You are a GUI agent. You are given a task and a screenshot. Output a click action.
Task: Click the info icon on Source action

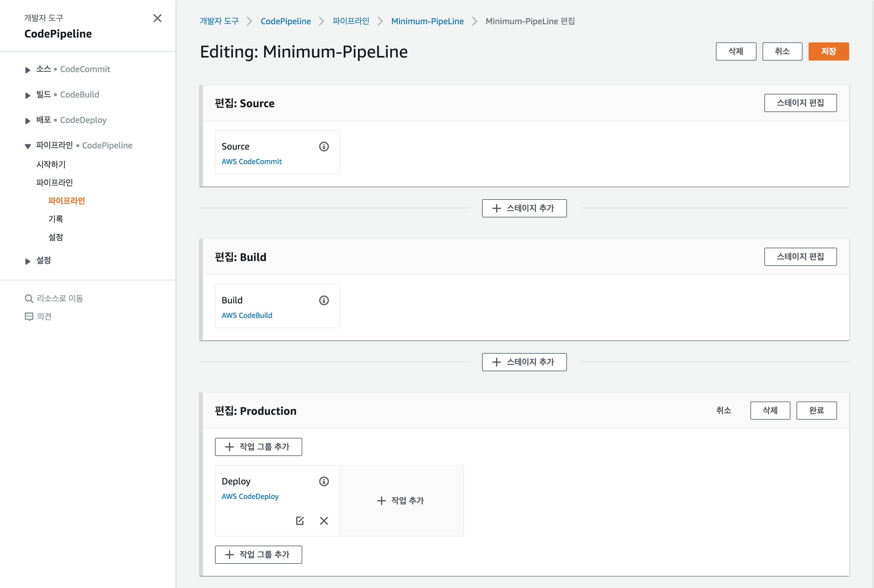(324, 147)
